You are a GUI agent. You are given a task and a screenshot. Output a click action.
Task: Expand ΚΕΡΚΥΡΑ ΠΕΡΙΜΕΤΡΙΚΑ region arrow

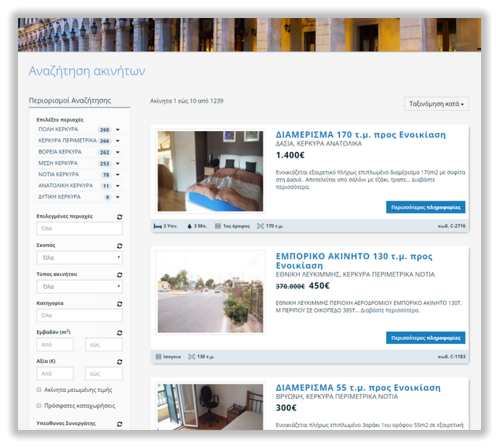tap(118, 141)
